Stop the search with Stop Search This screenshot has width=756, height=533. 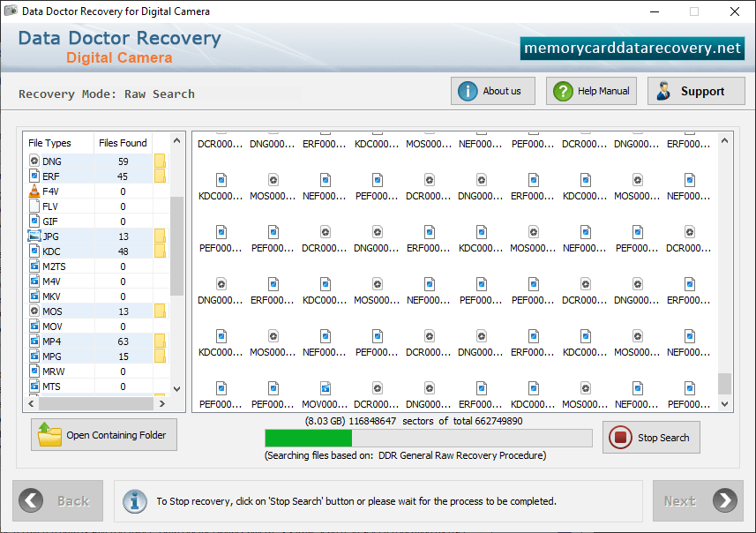651,437
